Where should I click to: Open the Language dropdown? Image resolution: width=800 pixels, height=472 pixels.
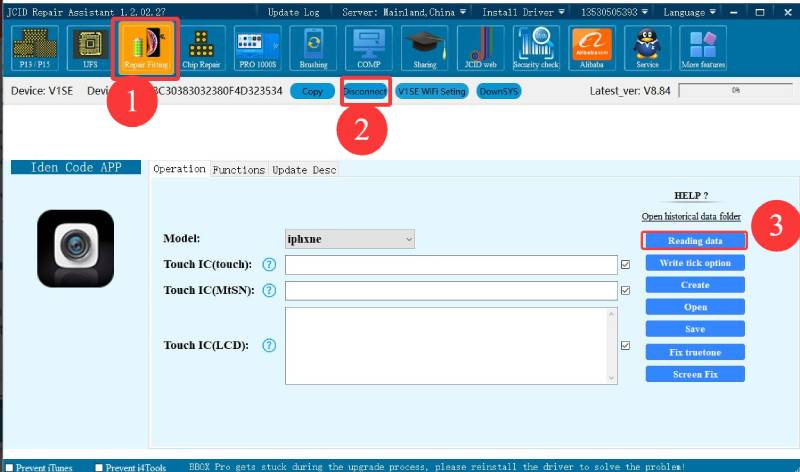click(x=689, y=12)
